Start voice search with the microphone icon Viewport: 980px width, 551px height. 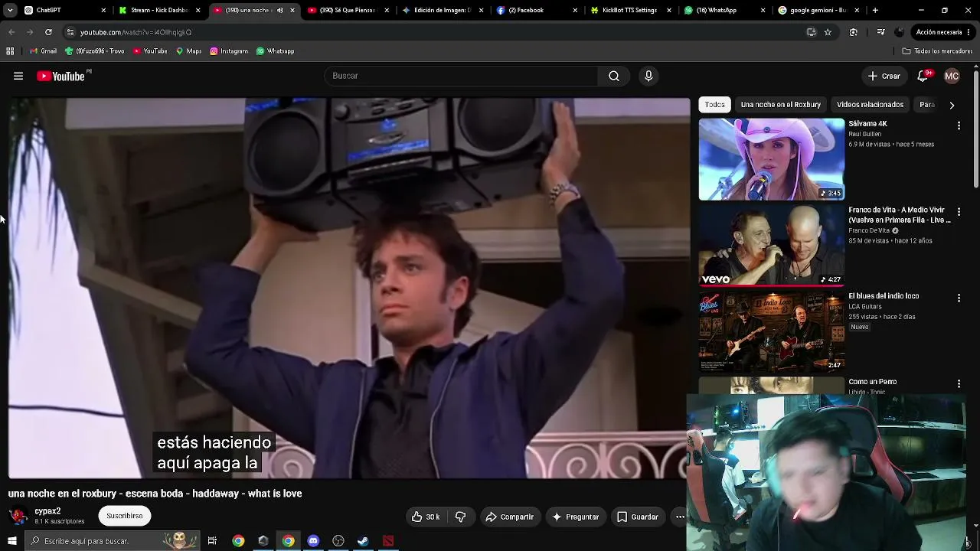[x=648, y=76]
